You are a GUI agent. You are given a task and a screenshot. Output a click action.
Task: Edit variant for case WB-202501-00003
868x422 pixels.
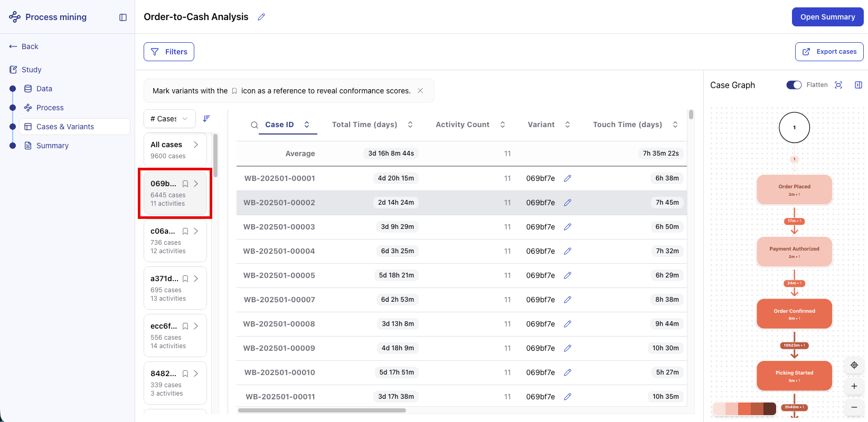[568, 227]
